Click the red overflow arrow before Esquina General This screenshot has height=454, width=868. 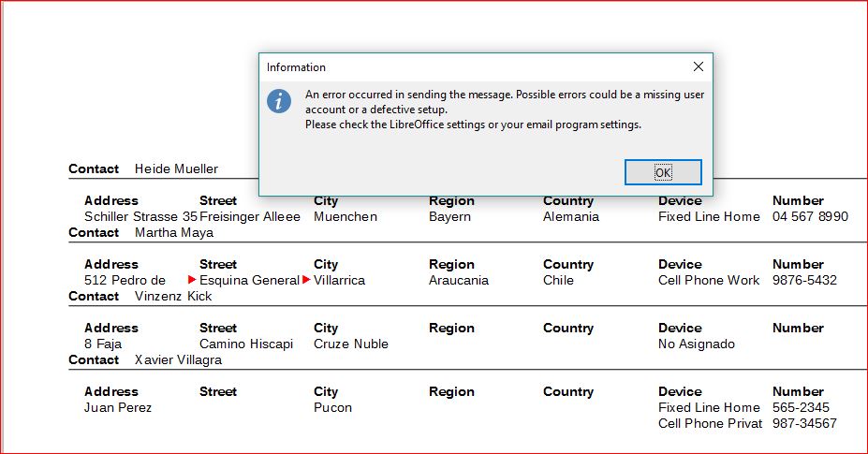coord(192,280)
